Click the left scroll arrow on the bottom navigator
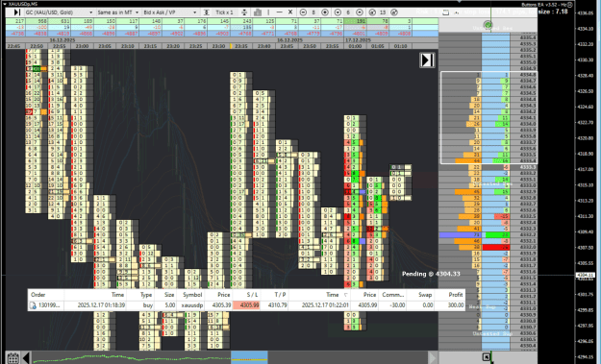The width and height of the screenshot is (601, 364). pyautogui.click(x=26, y=358)
